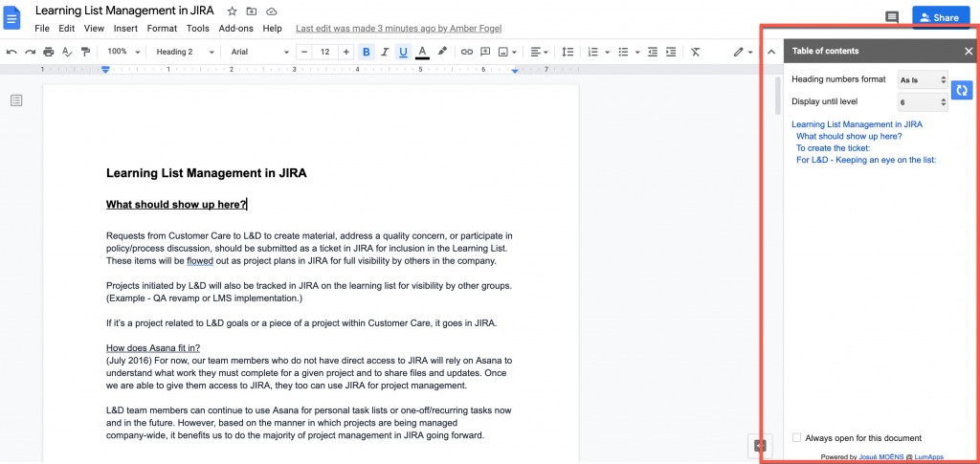Open the Heading 2 style dropdown
The height and width of the screenshot is (464, 980).
point(185,52)
